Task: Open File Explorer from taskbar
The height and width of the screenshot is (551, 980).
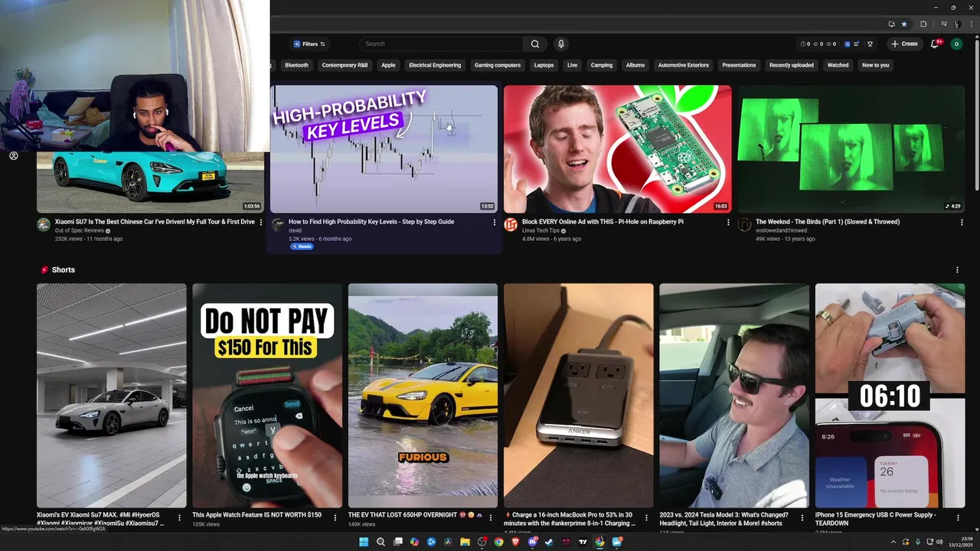Action: [465, 542]
